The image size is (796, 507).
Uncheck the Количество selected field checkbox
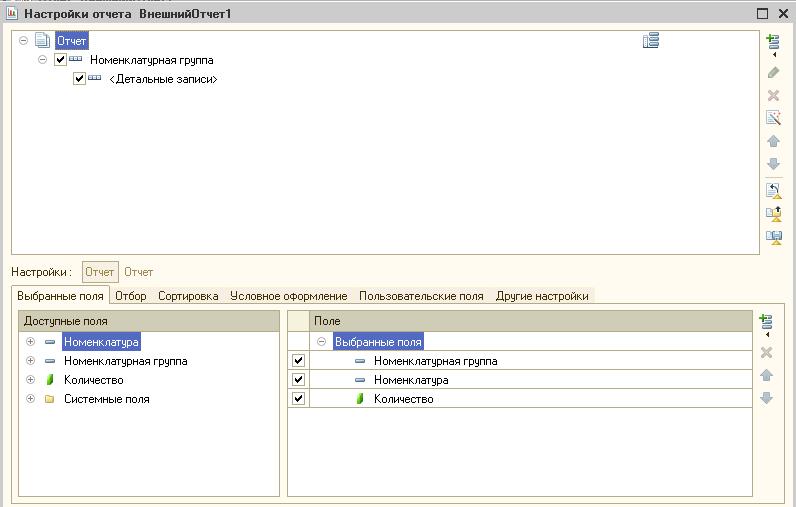pyautogui.click(x=298, y=399)
